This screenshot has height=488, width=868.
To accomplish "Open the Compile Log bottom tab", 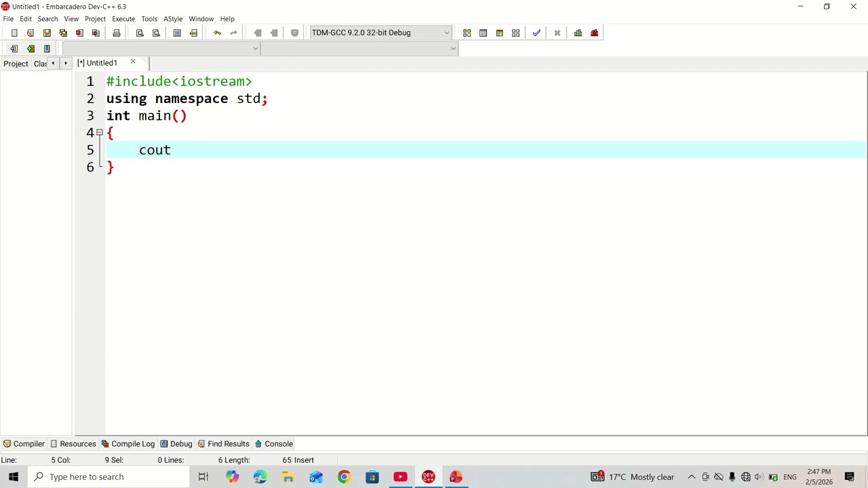I will [x=128, y=444].
